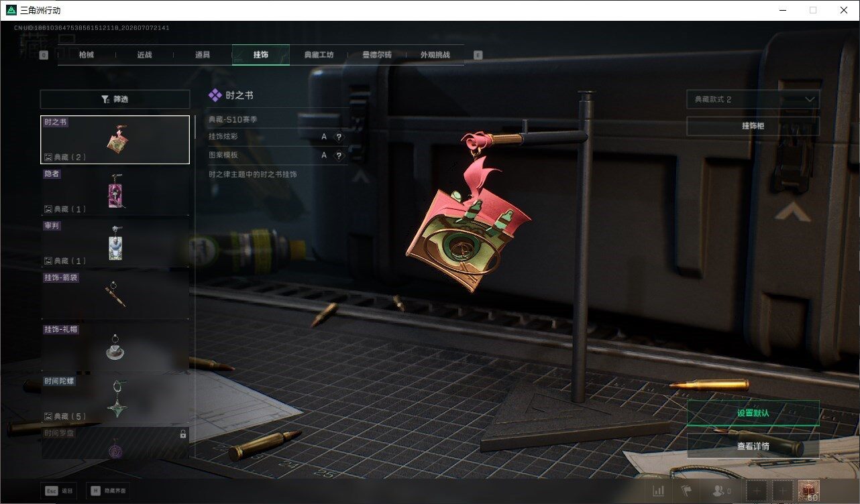860x504 pixels.
Task: Click the lock icon on 时间罗盘
Action: coord(183,434)
